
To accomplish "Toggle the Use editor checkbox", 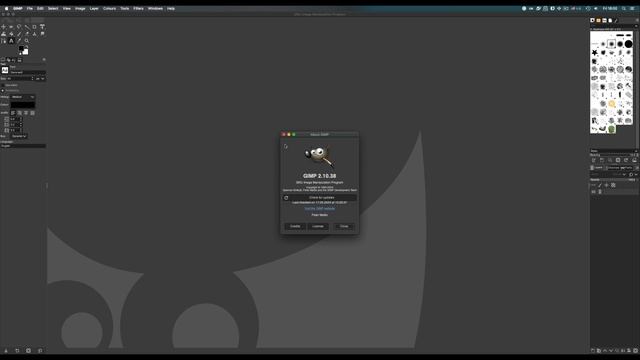I will [3, 85].
